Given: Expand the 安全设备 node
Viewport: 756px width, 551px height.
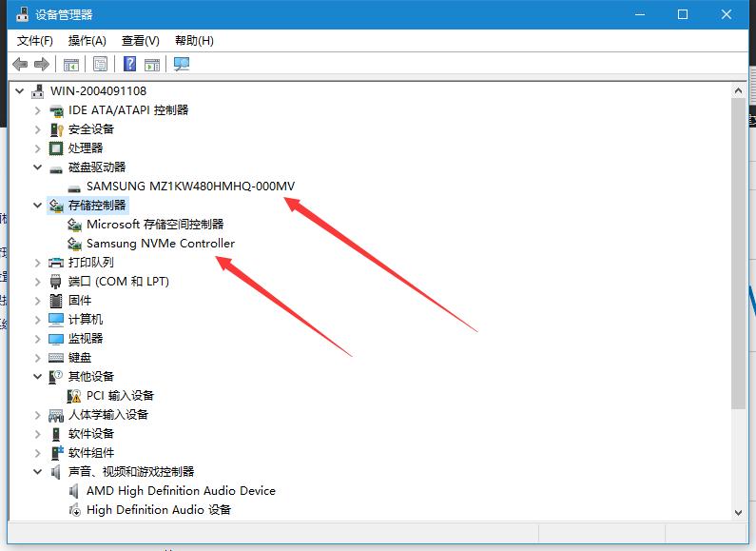Looking at the screenshot, I should 38,129.
